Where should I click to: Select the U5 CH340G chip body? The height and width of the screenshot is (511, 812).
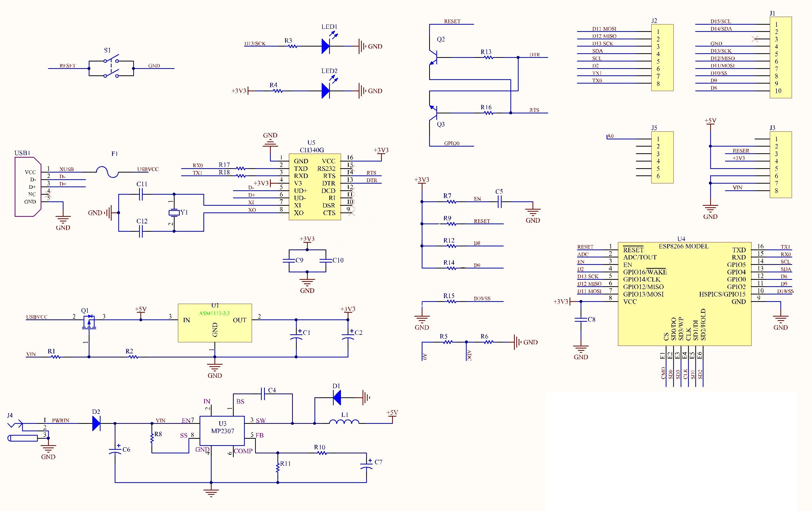pyautogui.click(x=315, y=187)
